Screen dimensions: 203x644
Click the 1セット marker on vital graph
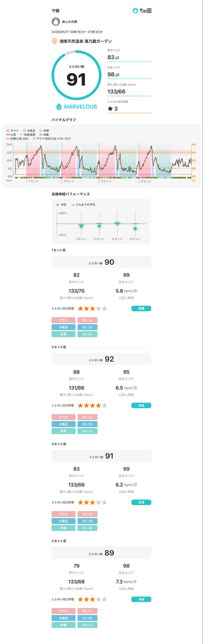[x=33, y=181]
